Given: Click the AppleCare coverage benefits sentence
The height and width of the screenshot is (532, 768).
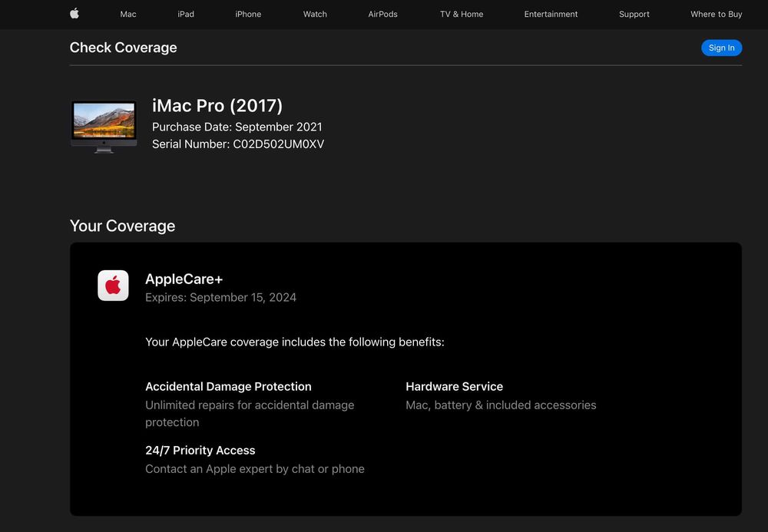Looking at the screenshot, I should click(x=295, y=342).
